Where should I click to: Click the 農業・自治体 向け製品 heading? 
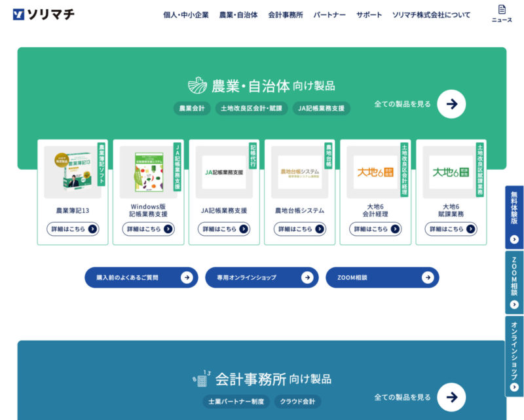273,86
